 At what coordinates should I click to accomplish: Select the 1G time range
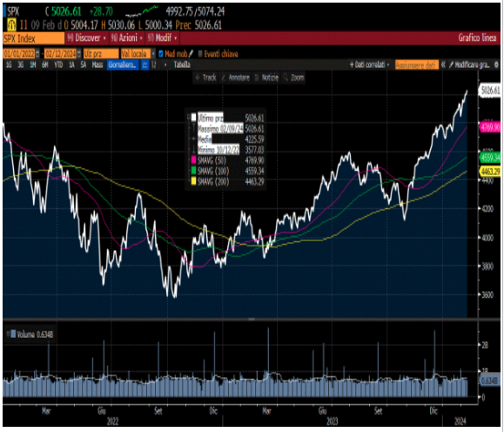click(9, 64)
